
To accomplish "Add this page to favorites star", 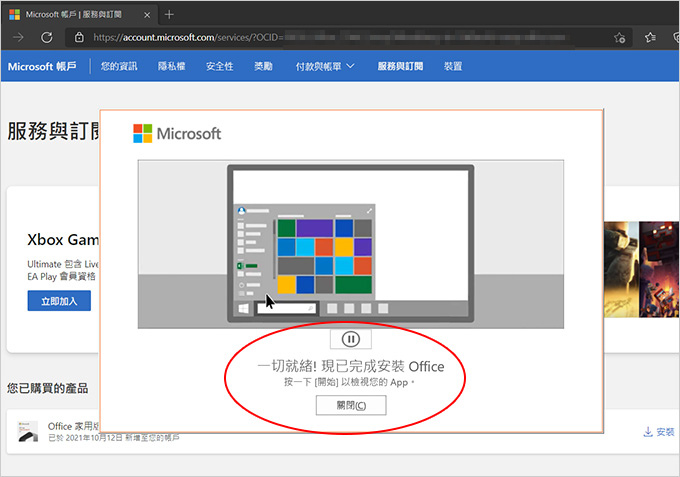I will [620, 38].
